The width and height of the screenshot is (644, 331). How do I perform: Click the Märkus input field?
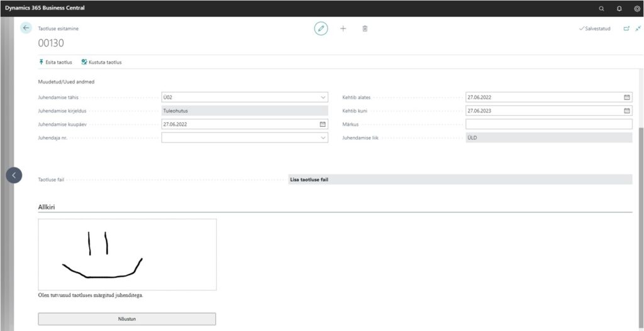point(548,124)
